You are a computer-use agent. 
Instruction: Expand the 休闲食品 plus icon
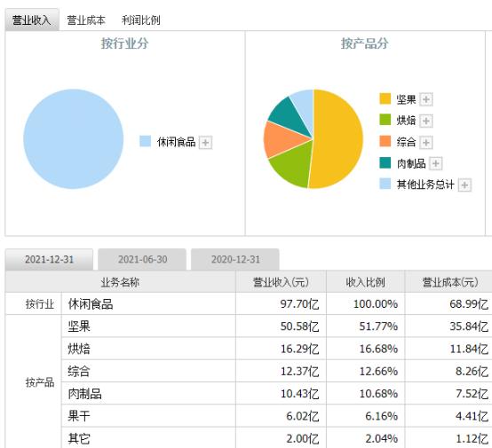tap(205, 143)
